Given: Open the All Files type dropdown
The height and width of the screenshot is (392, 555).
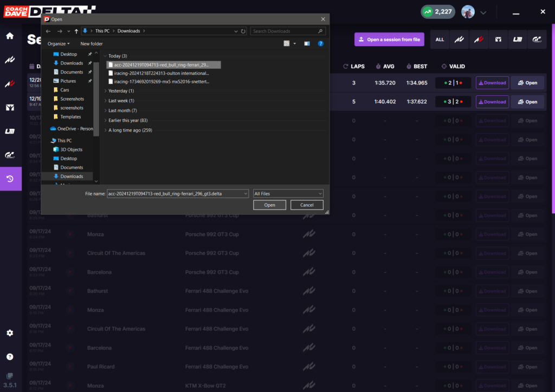Looking at the screenshot, I should [288, 194].
